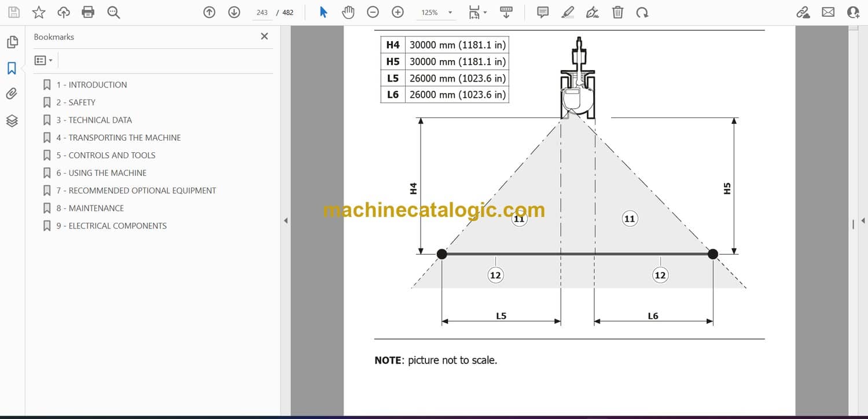Viewport: 868px width, 419px height.
Task: Toggle the Bookmarks panel icon
Action: coord(12,68)
